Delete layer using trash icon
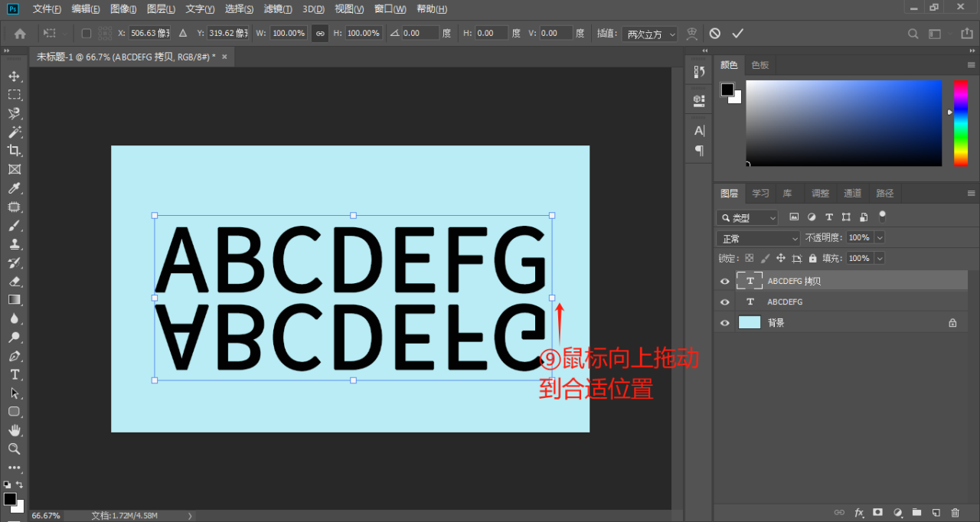Viewport: 980px width, 522px height. coord(955,512)
